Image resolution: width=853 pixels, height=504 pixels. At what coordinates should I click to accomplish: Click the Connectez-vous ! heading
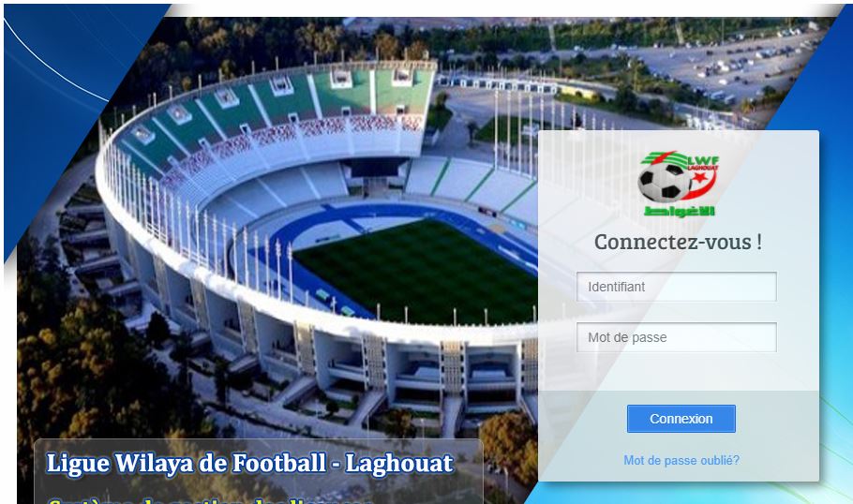coord(678,242)
